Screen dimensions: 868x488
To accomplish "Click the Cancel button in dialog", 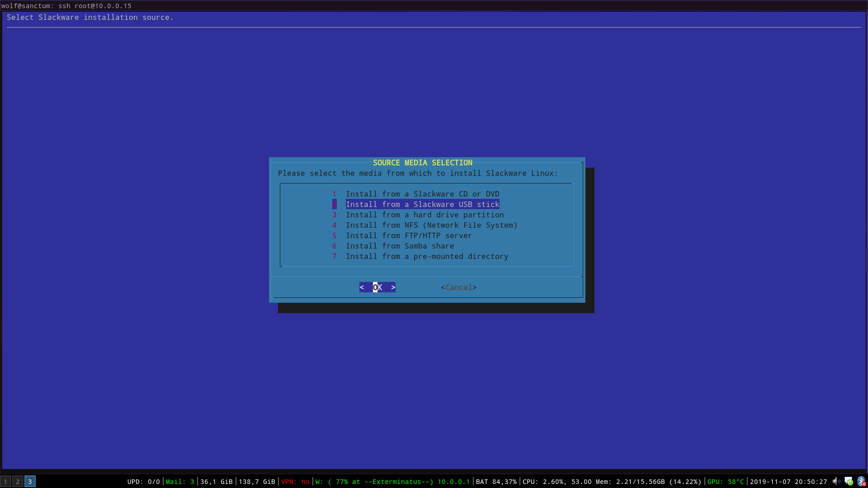I will 458,287.
